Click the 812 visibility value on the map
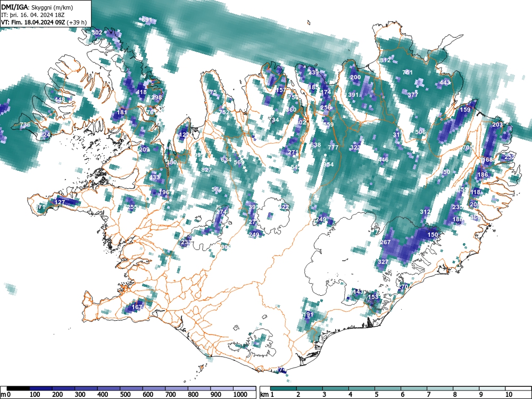The width and height of the screenshot is (532, 399). click(385, 60)
